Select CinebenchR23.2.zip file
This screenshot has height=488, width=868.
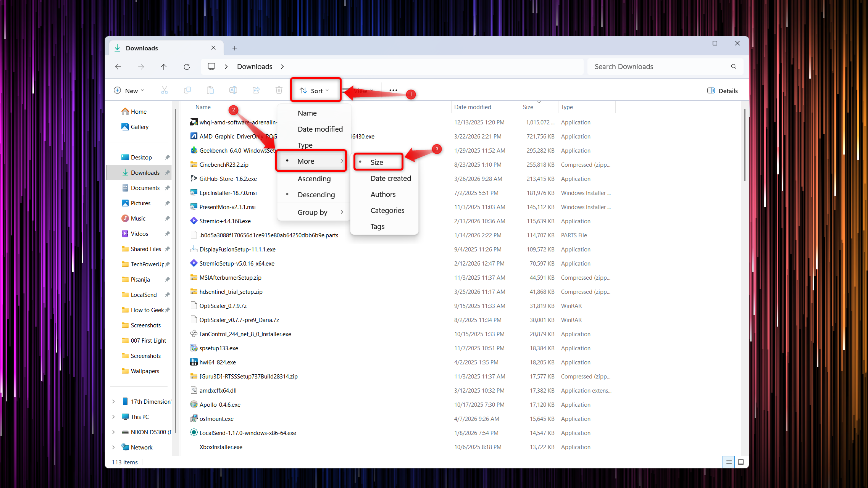[x=224, y=164]
